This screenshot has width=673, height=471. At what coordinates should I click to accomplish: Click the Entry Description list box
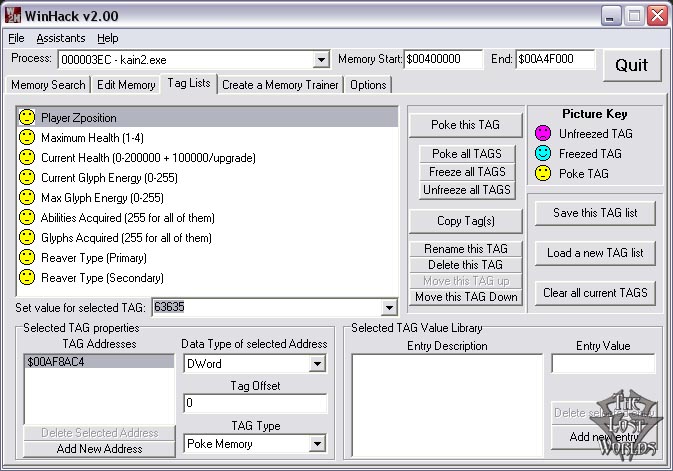[447, 405]
